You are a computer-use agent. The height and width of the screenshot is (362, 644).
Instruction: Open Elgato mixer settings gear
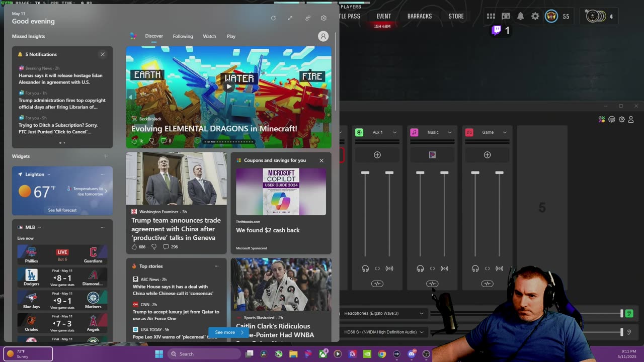pos(622,119)
